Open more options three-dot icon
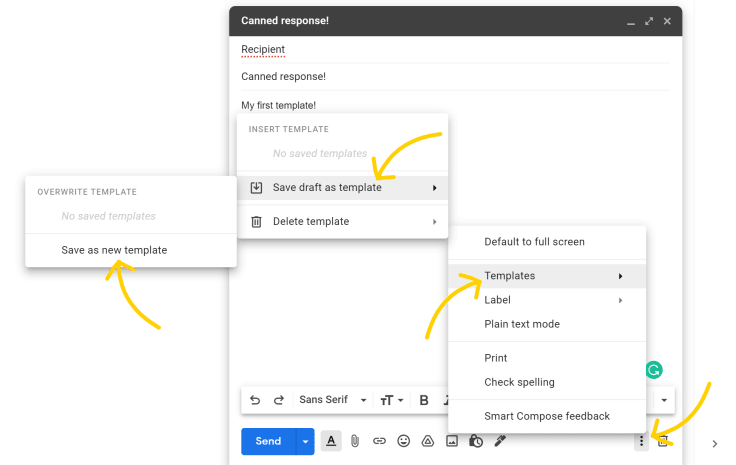Viewport: 736px width, 465px height. click(641, 441)
